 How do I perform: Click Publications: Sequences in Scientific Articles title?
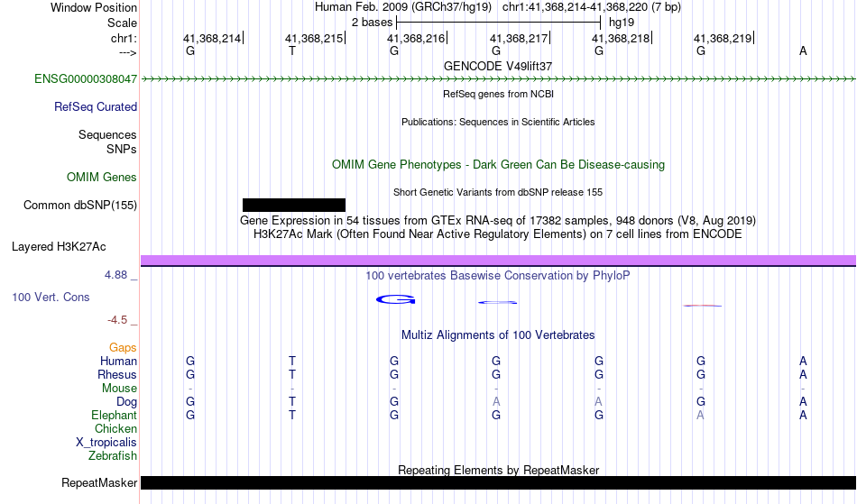pos(498,122)
